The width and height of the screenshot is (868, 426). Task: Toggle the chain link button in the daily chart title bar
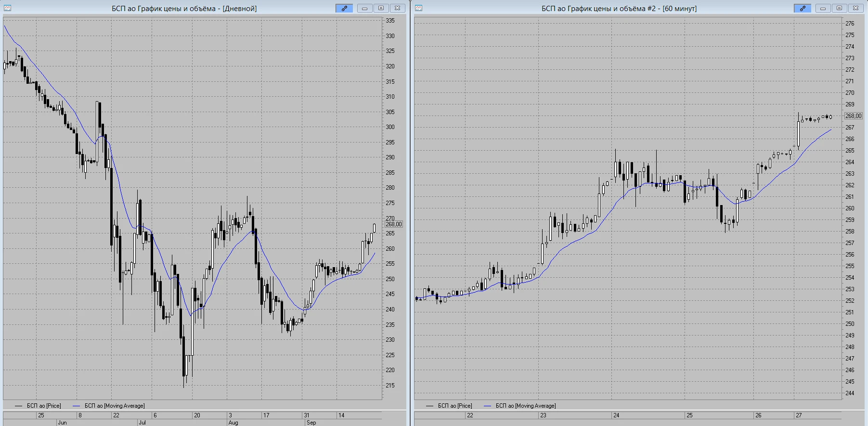tap(344, 8)
